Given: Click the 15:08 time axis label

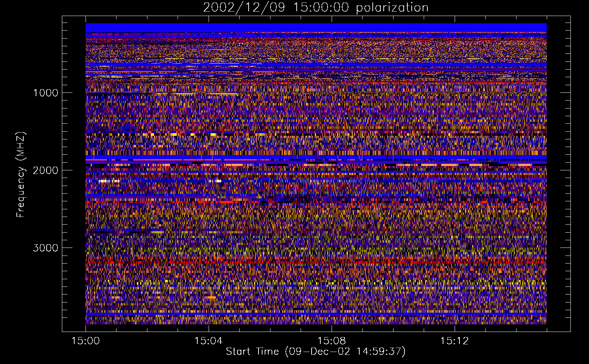Looking at the screenshot, I should point(331,341).
